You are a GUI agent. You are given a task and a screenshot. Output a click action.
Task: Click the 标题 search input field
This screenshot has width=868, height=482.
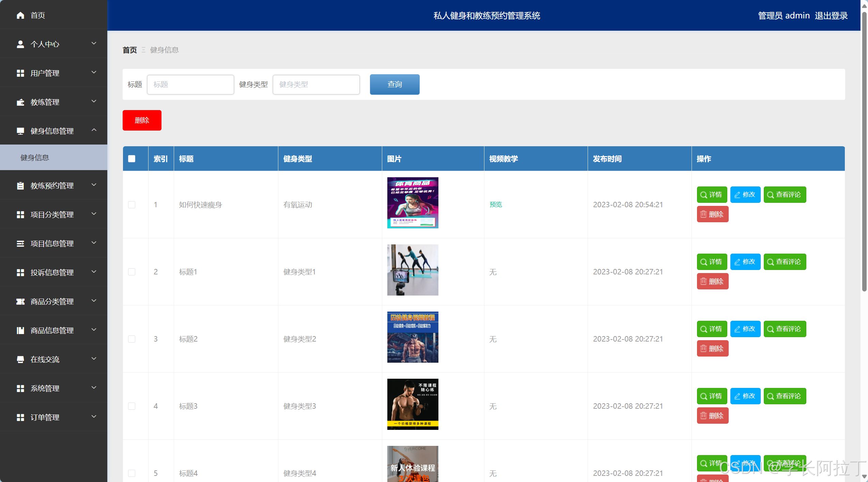tap(190, 84)
